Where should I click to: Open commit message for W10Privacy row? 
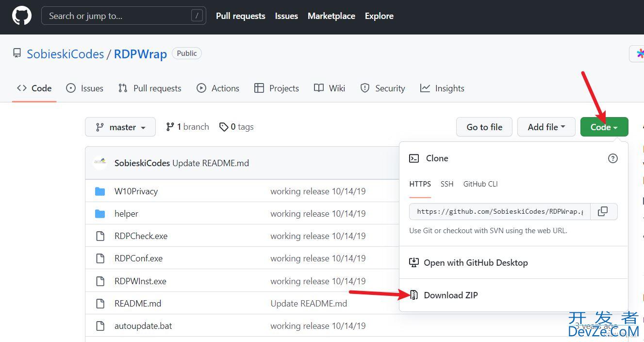tap(318, 191)
